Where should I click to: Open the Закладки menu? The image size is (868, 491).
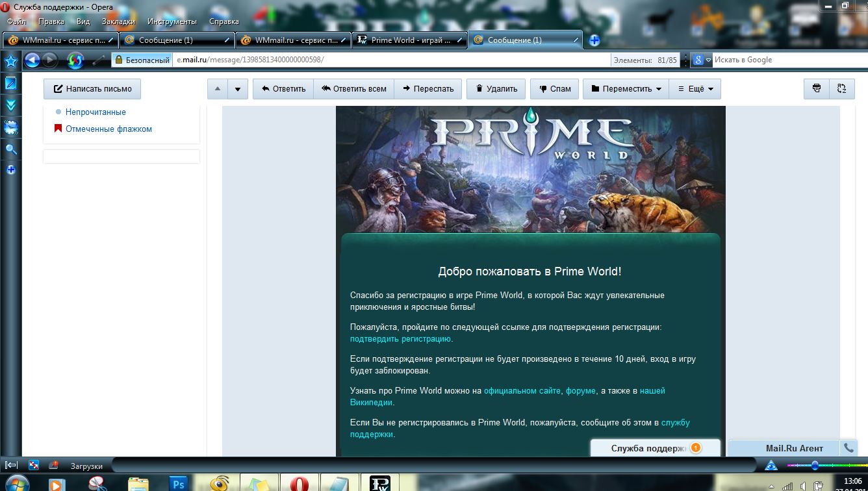118,21
